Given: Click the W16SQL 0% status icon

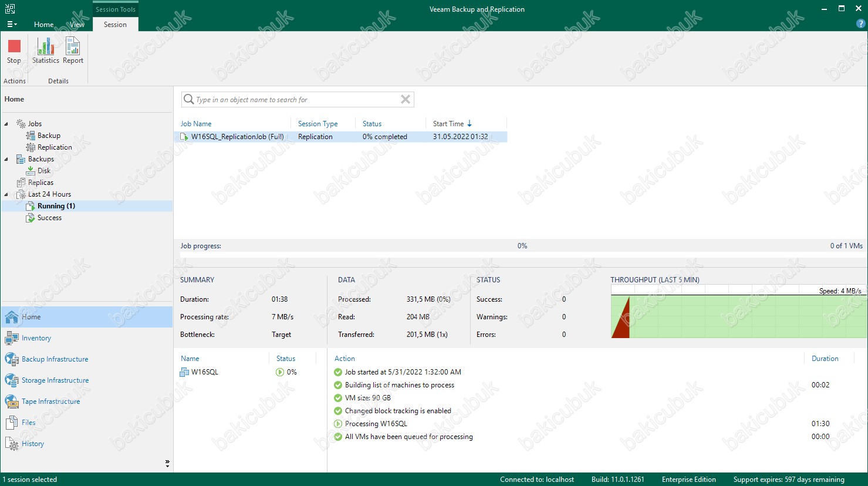Looking at the screenshot, I should pyautogui.click(x=280, y=372).
